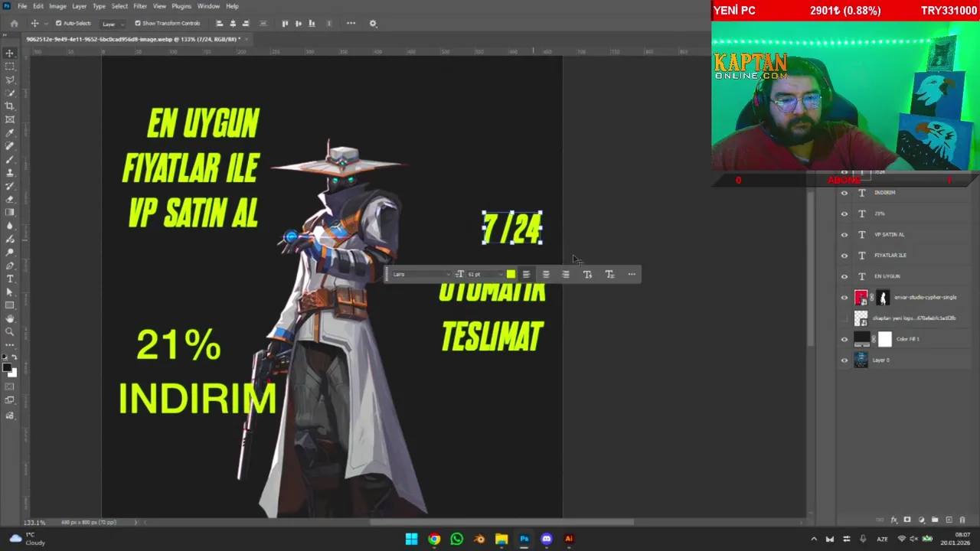Open the Plugins menu

point(181,6)
